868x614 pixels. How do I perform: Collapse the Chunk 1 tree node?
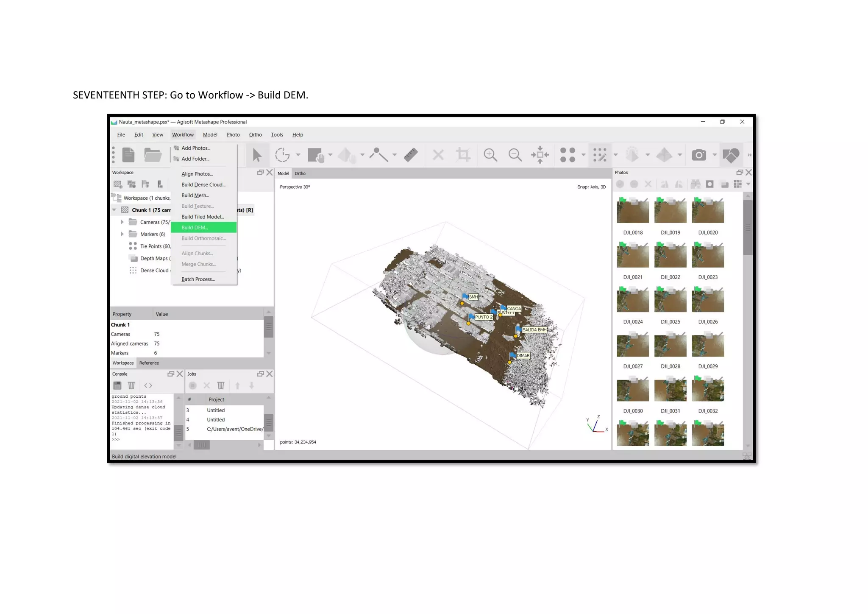point(114,210)
